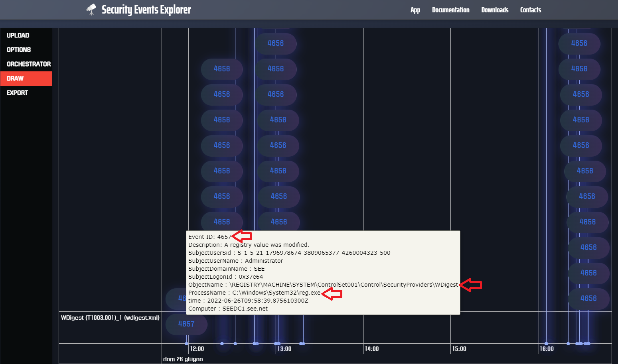Select the ObjectName WDigest registry path
Image resolution: width=618 pixels, height=364 pixels.
pyautogui.click(x=323, y=285)
